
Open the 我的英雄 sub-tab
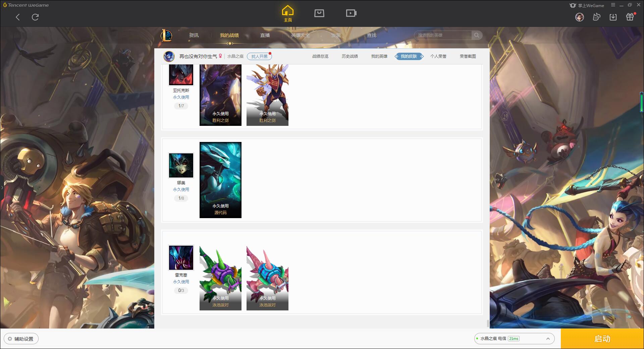[x=379, y=56]
